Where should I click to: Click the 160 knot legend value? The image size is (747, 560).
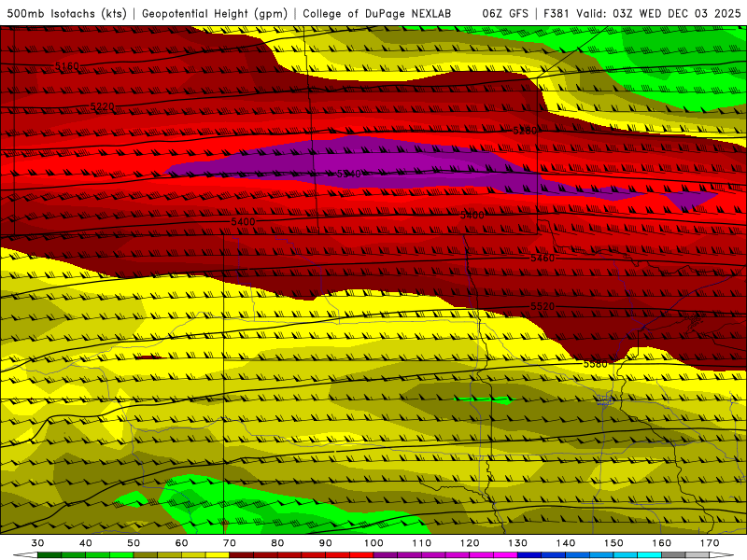[x=662, y=543]
